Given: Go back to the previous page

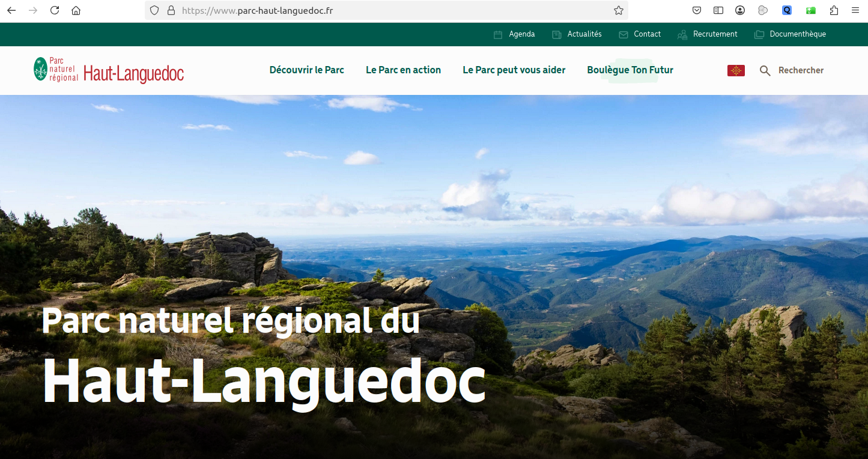Looking at the screenshot, I should (11, 10).
